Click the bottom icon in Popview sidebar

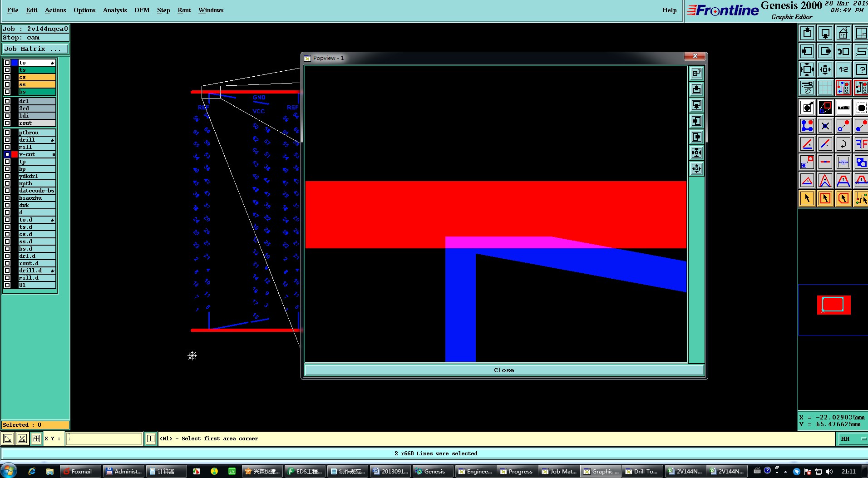[x=696, y=169]
